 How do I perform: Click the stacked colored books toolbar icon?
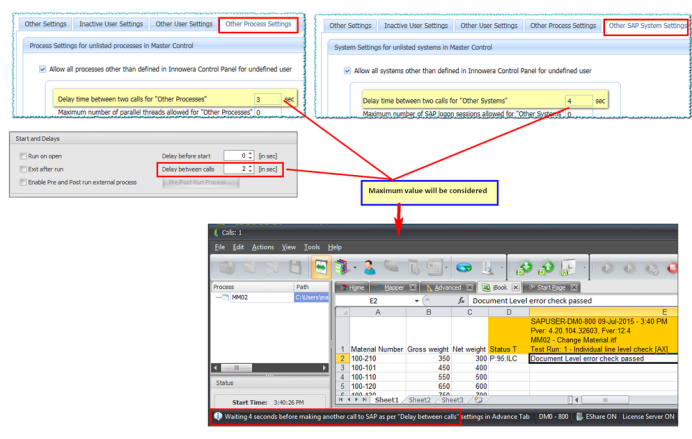tap(341, 267)
